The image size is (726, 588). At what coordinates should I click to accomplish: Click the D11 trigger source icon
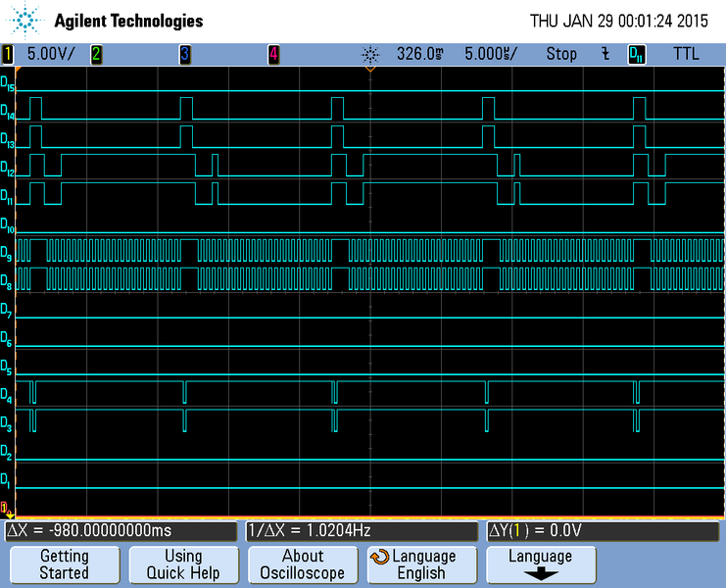tap(637, 54)
